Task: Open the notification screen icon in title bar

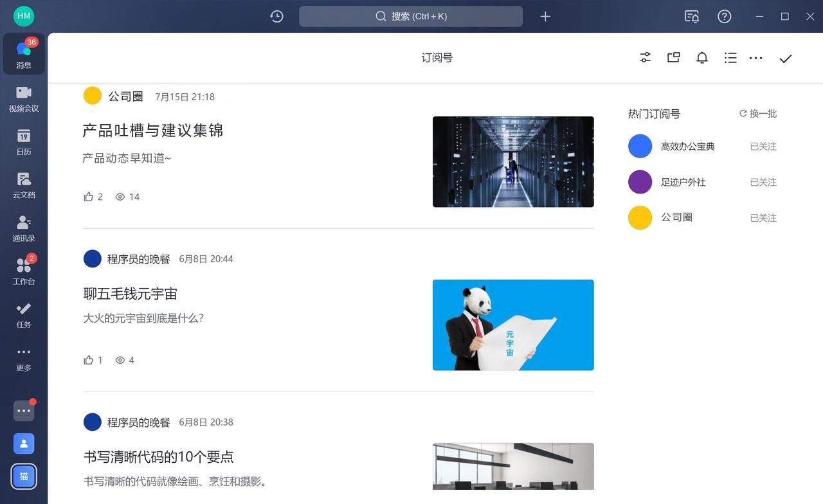Action: 692,16
